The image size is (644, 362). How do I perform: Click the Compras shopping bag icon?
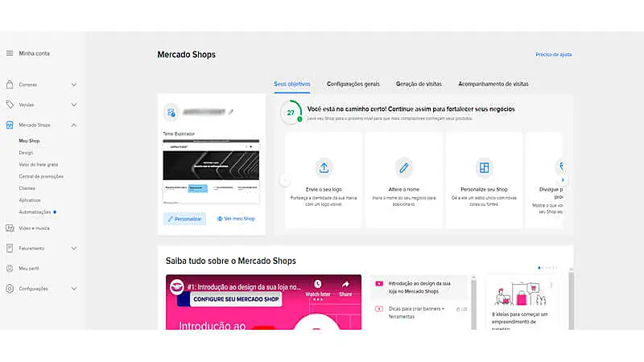[x=10, y=84]
